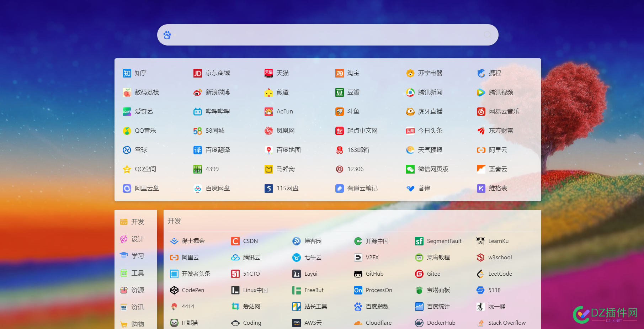Open the 虎牙直播 link
Screen dimensions: 644x329
[424, 112]
